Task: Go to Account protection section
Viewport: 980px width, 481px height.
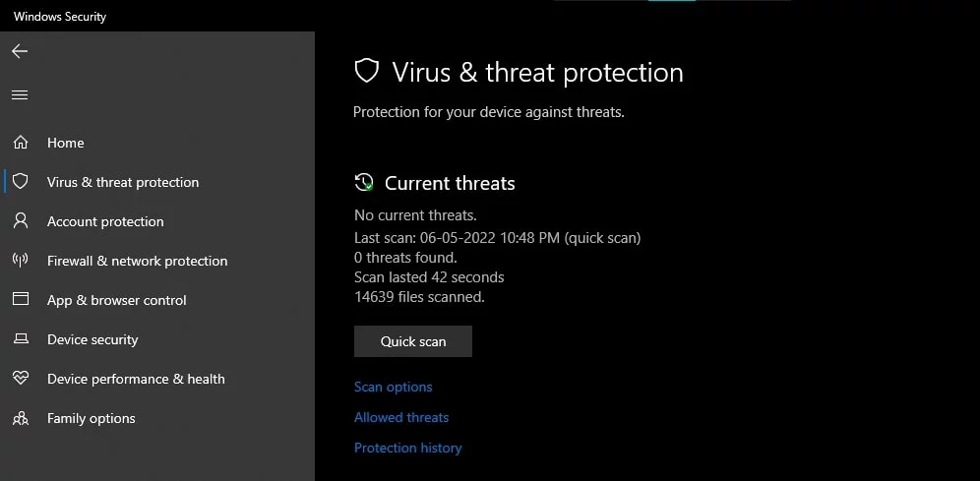Action: click(x=105, y=221)
